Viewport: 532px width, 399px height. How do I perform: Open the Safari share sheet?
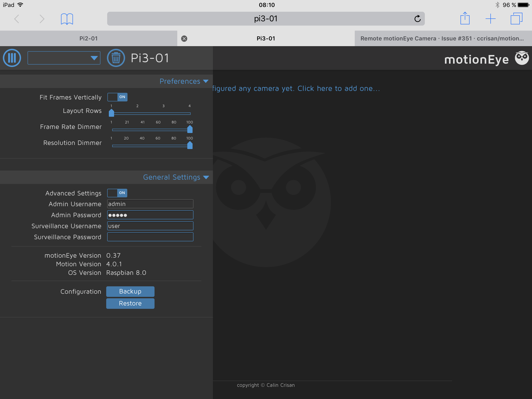click(465, 18)
